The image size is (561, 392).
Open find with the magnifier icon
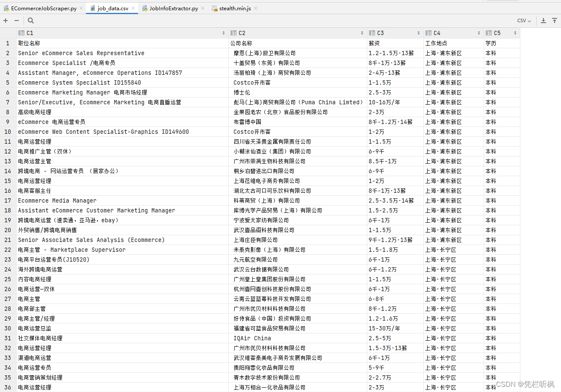point(31,21)
